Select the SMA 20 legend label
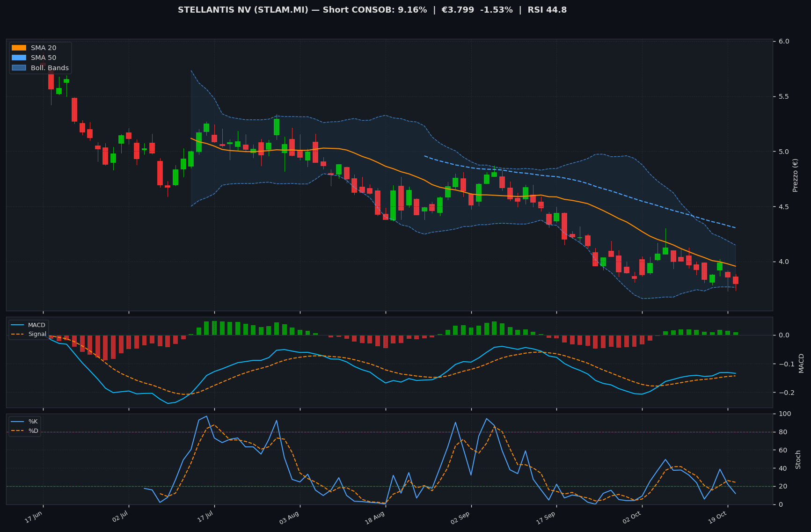 (44, 48)
